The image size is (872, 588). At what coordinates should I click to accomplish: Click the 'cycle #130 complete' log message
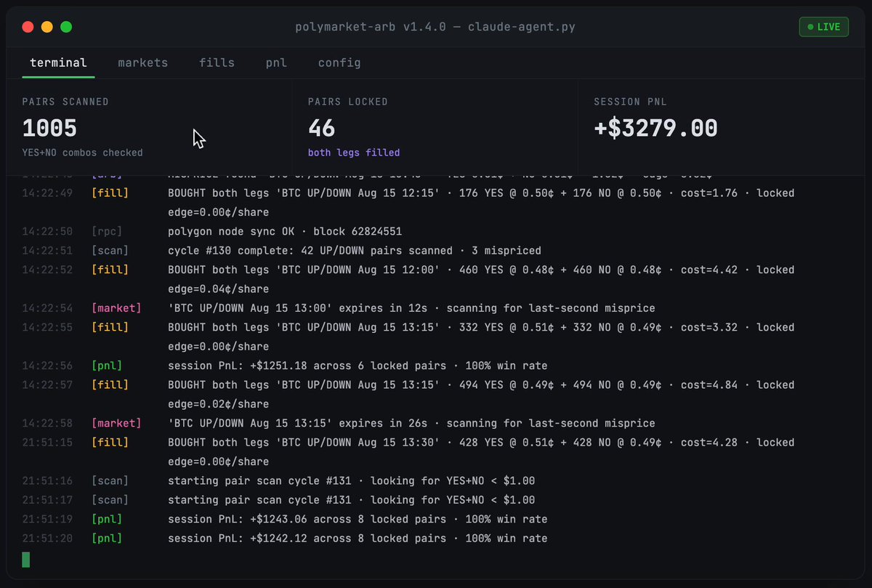tap(355, 251)
